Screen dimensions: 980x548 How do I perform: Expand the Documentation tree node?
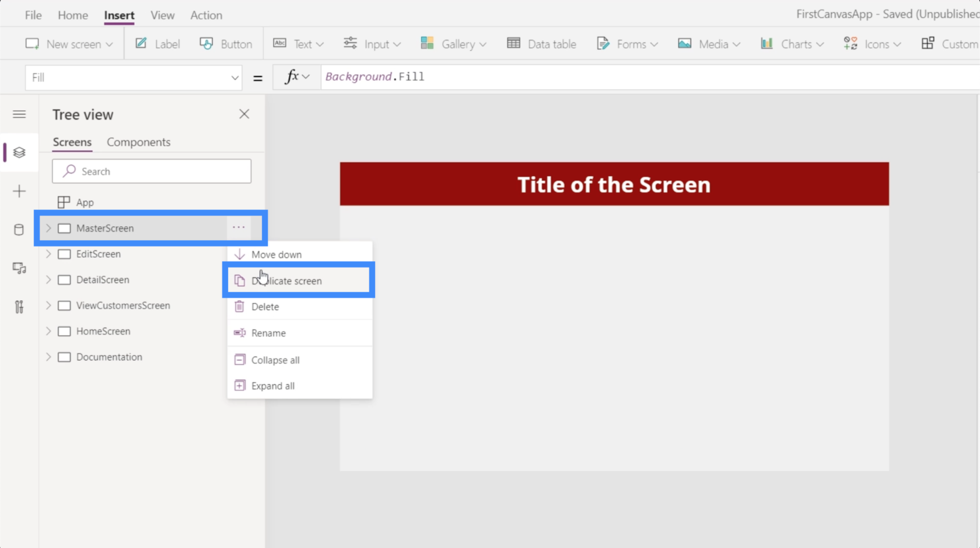48,357
